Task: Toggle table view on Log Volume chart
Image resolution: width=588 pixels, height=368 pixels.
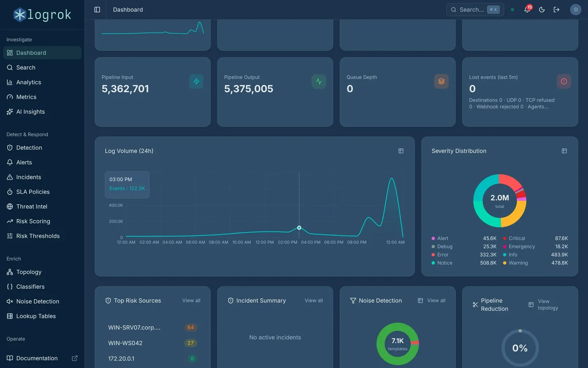Action: tap(401, 151)
